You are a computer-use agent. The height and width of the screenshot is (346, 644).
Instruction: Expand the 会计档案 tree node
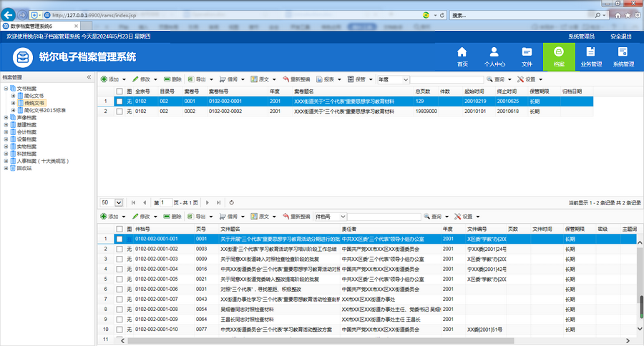tap(6, 132)
